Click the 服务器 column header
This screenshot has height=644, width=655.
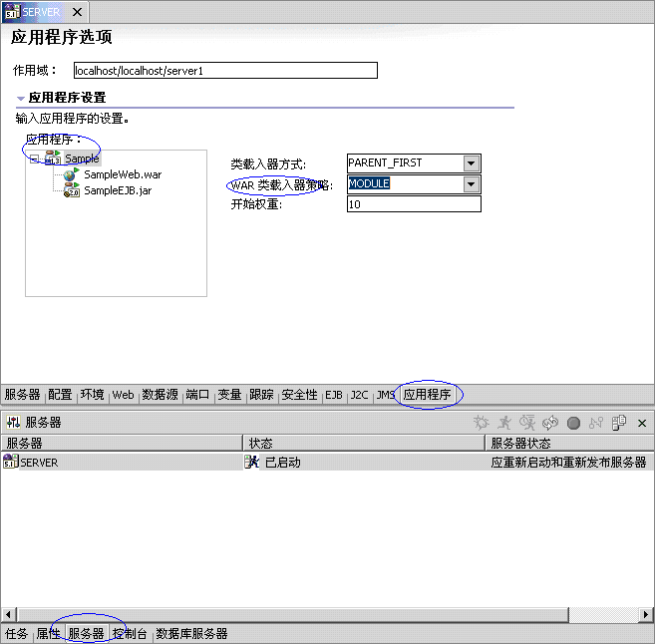[x=122, y=443]
